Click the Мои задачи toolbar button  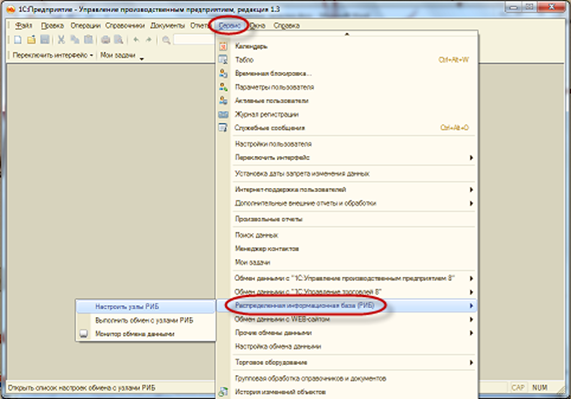coord(118,55)
